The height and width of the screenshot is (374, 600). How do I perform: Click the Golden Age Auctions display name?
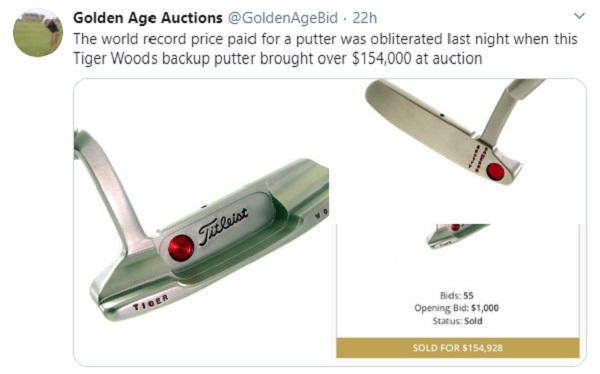(148, 18)
